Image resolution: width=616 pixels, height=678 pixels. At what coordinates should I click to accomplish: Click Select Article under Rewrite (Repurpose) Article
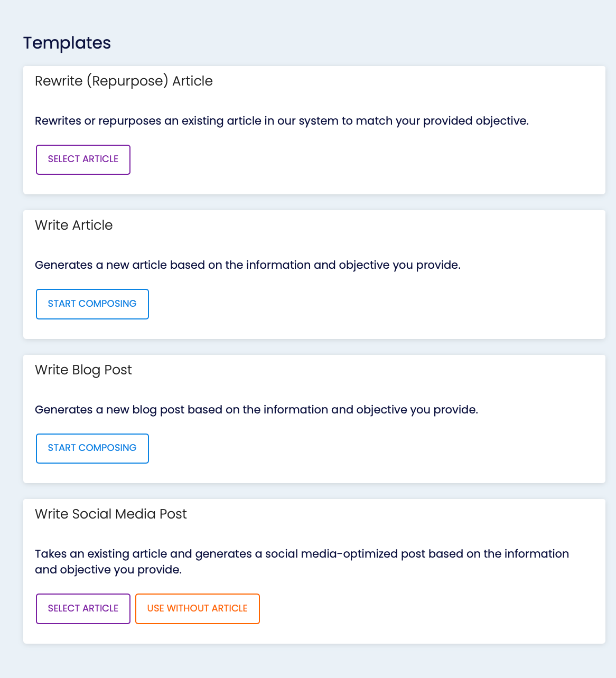pyautogui.click(x=83, y=159)
